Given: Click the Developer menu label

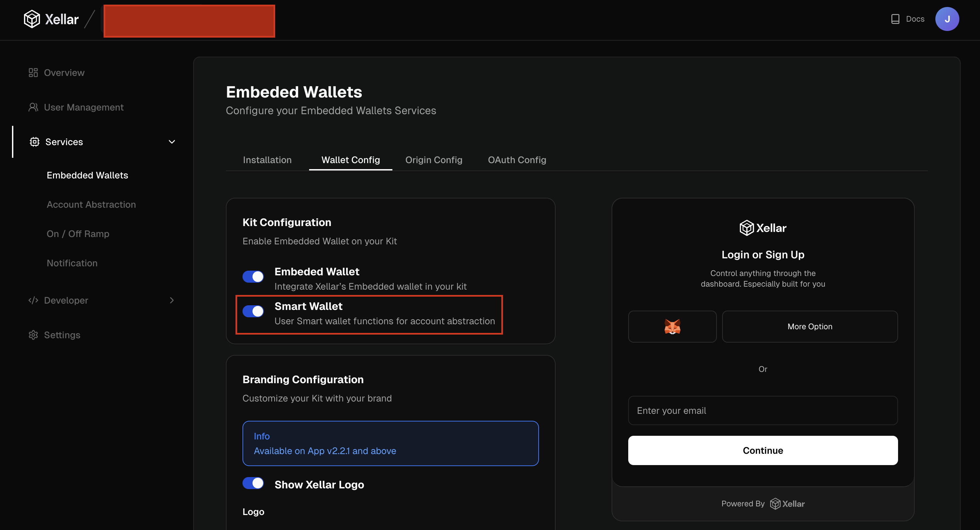Looking at the screenshot, I should [66, 300].
